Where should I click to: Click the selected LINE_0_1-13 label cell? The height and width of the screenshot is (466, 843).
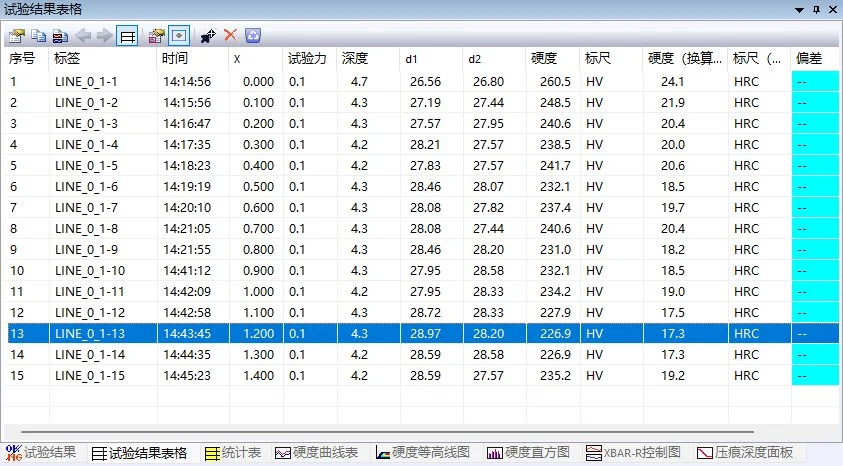[x=90, y=333]
